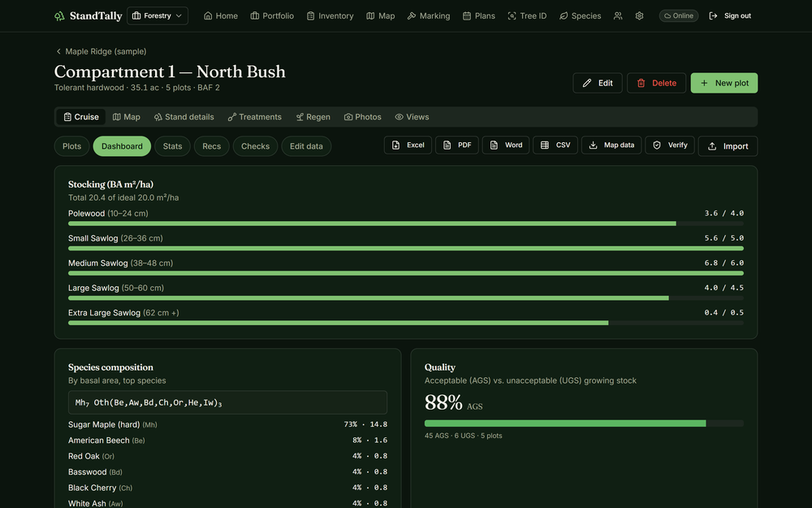Click the species composition formula box
Screen dimensions: 812x508
tap(228, 403)
